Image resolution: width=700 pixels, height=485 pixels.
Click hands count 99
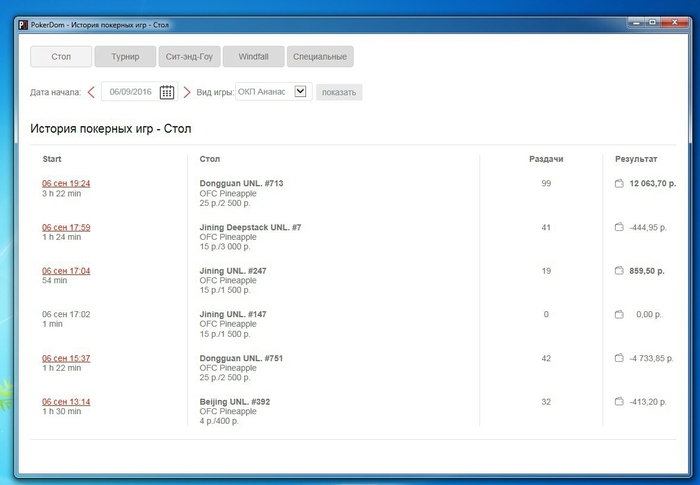point(546,184)
